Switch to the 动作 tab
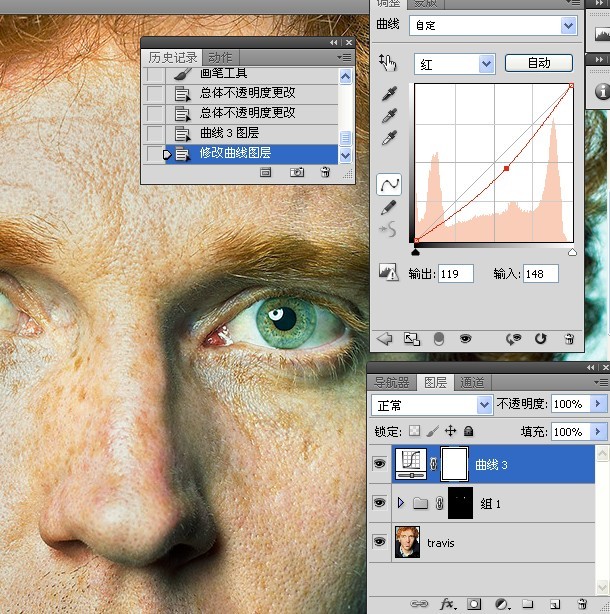The image size is (610, 614). pyautogui.click(x=220, y=58)
